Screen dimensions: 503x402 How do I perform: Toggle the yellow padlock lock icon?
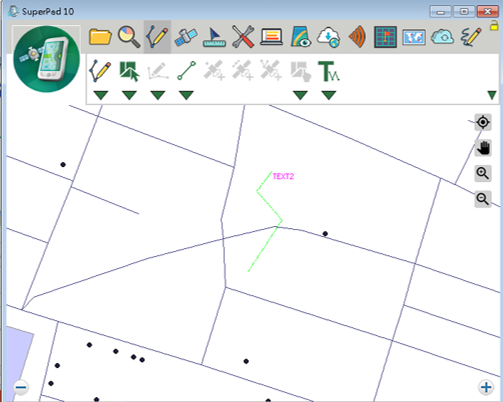[x=494, y=26]
